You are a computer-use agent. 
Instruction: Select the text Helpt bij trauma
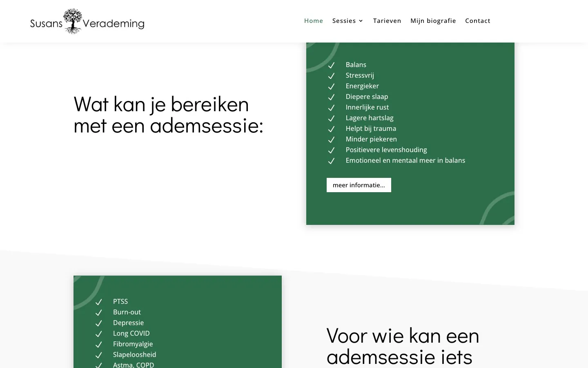371,128
